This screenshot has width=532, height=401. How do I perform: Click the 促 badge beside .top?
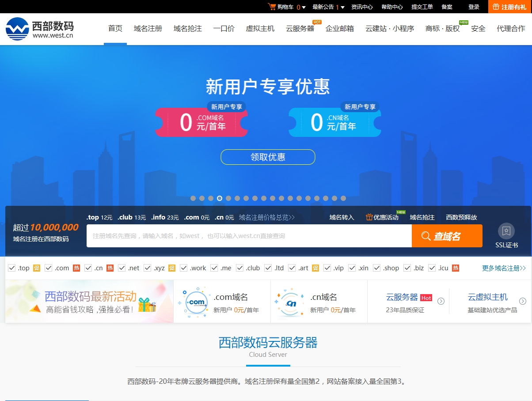click(37, 268)
